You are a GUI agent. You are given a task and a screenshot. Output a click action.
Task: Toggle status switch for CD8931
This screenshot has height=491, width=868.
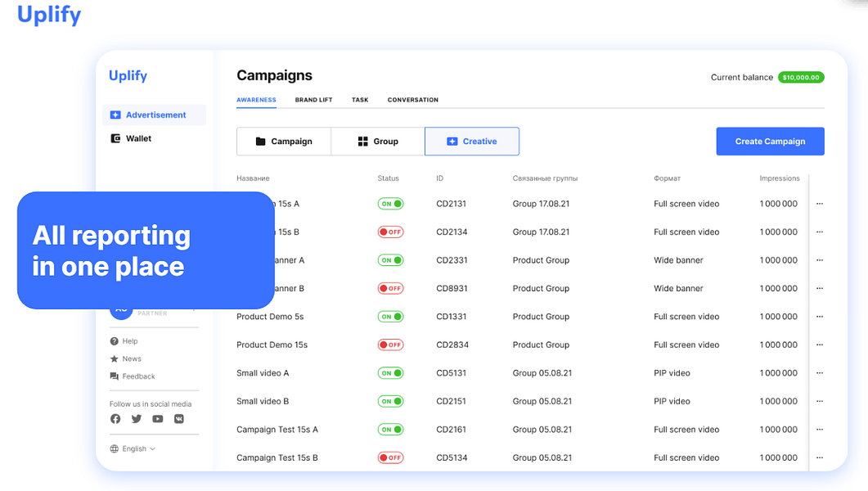pyautogui.click(x=390, y=288)
